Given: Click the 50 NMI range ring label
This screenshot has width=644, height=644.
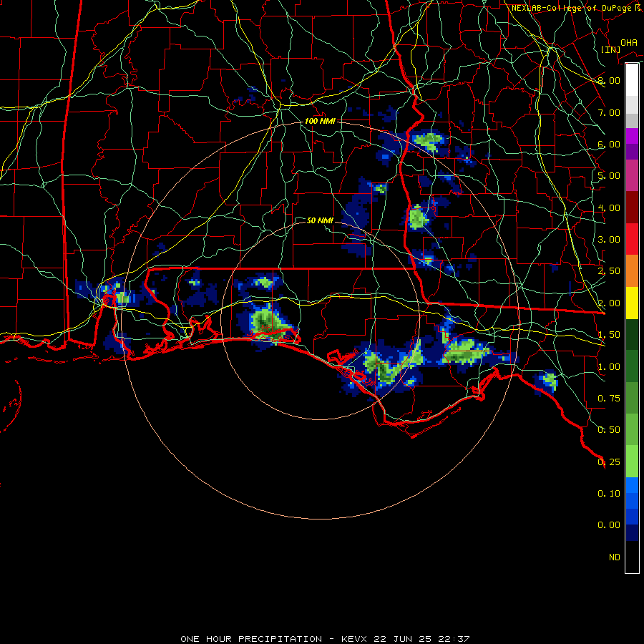Looking at the screenshot, I should (320, 220).
